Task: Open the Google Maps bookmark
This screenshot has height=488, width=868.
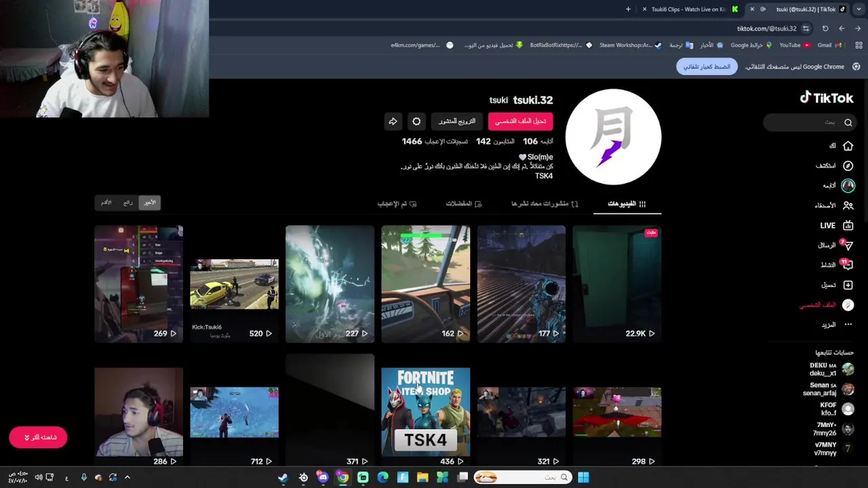Action: point(751,45)
